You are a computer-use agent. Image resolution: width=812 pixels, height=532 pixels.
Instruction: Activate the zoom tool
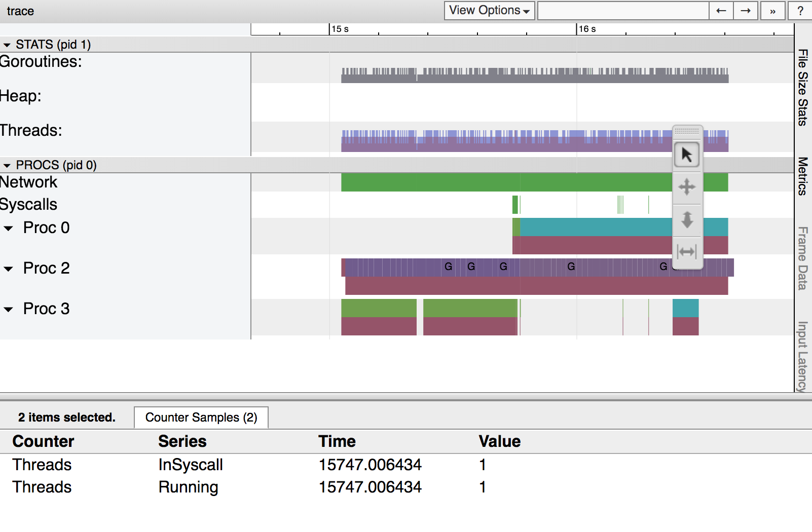(x=687, y=220)
